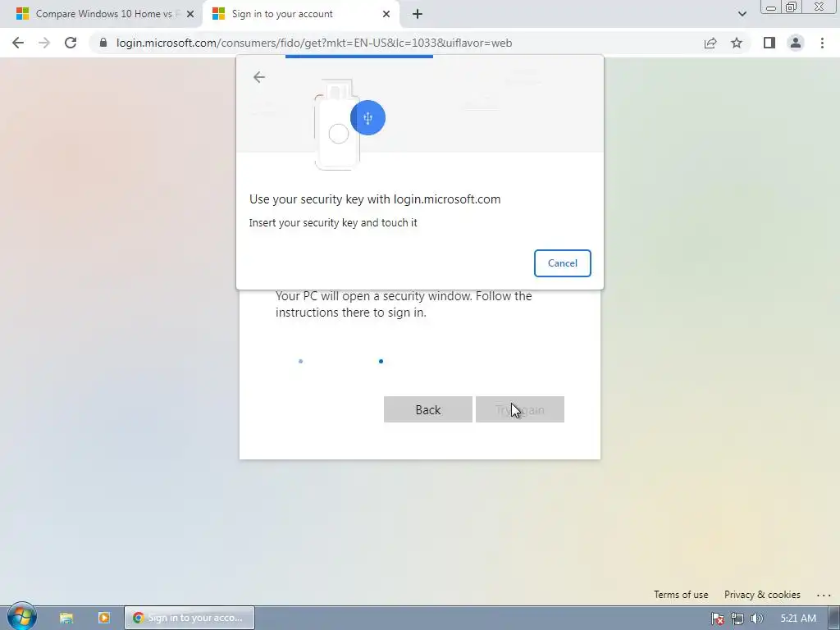
Task: Launch Windows Media Player from taskbar
Action: click(103, 618)
